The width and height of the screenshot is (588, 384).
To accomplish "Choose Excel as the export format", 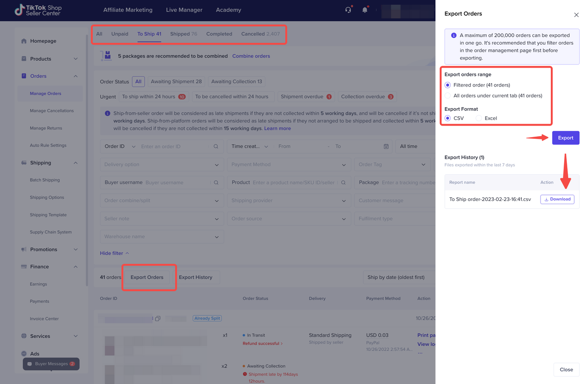I will click(x=479, y=118).
